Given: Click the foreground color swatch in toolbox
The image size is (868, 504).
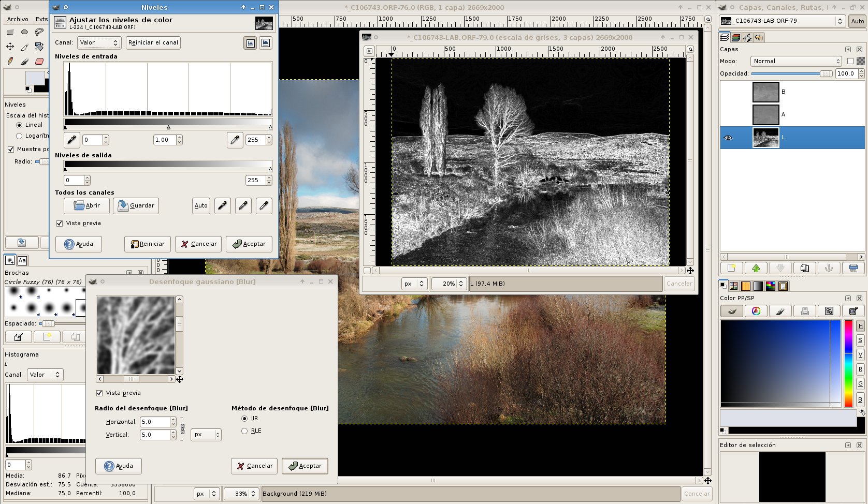Looking at the screenshot, I should point(35,78).
